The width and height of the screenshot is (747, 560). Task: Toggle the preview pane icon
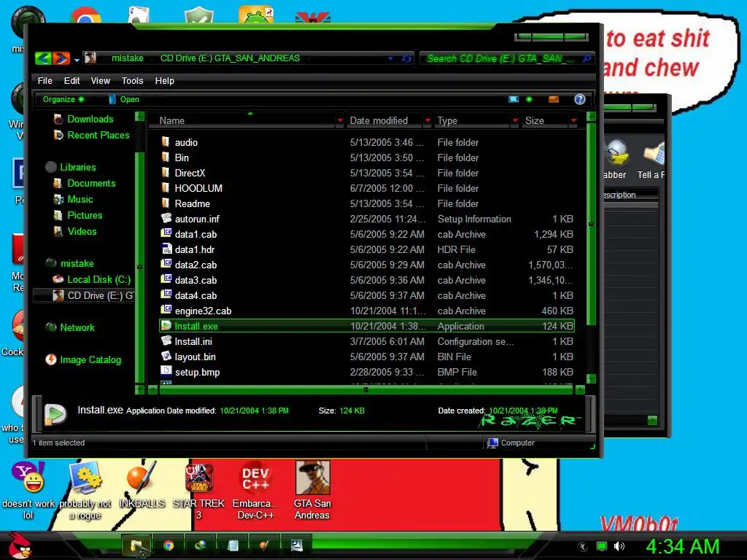pos(553,99)
